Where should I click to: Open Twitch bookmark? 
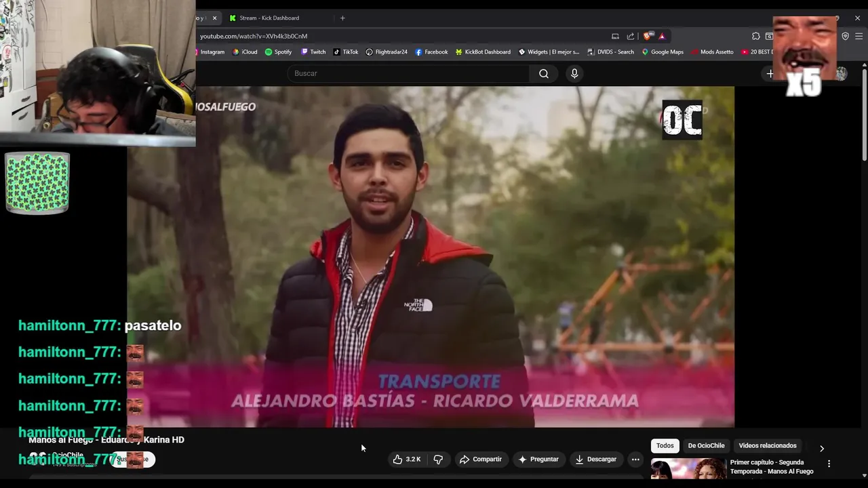click(313, 52)
